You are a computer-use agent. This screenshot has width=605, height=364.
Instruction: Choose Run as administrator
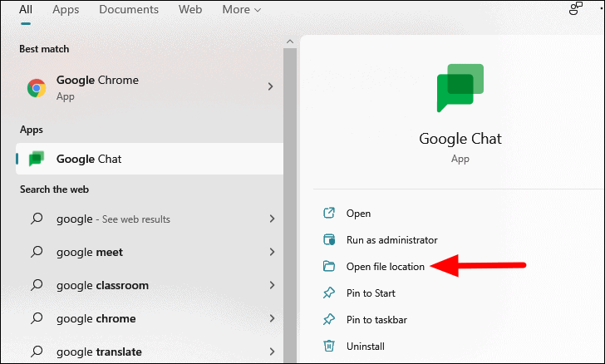[392, 240]
